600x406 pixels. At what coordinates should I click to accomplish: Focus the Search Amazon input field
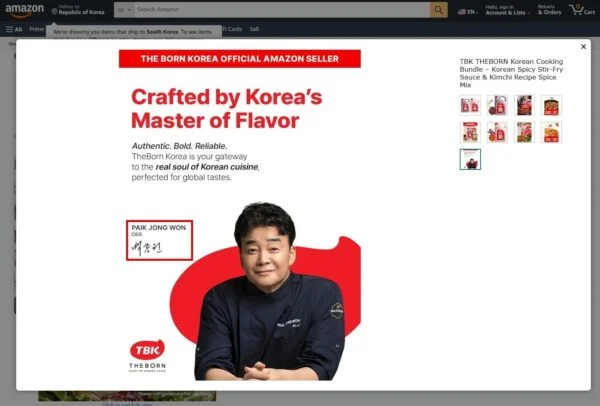coord(282,10)
